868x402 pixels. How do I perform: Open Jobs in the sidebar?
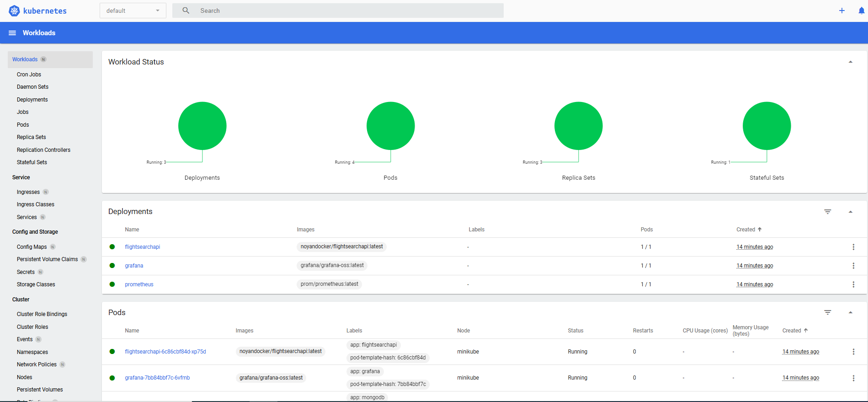[22, 112]
